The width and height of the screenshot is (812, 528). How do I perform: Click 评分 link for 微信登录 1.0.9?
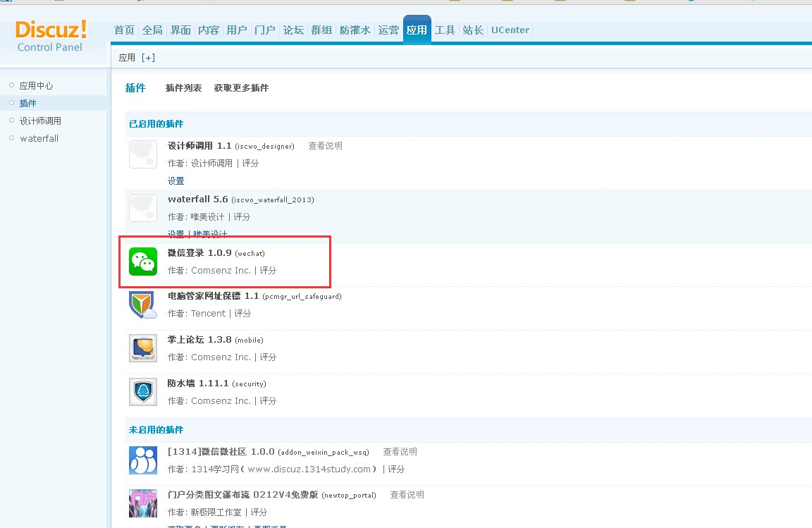click(x=268, y=271)
